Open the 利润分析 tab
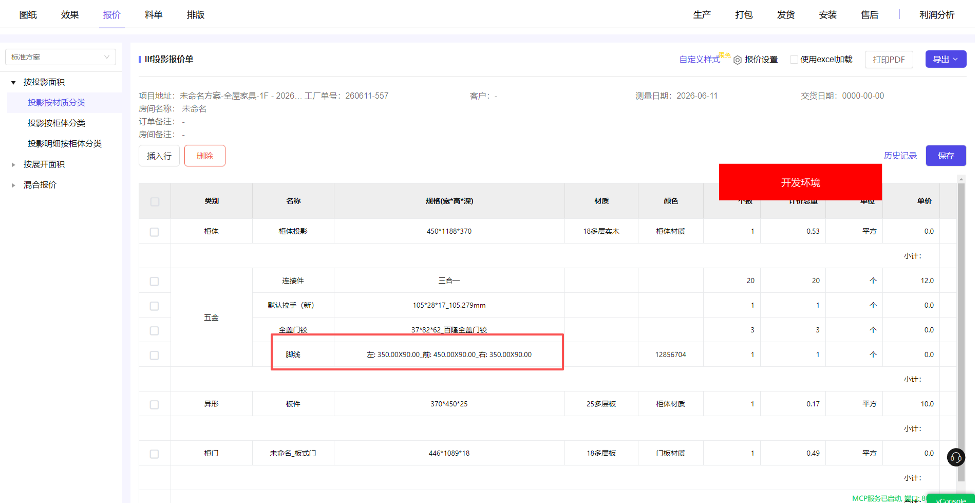Screen dimensions: 980x503 pos(937,15)
